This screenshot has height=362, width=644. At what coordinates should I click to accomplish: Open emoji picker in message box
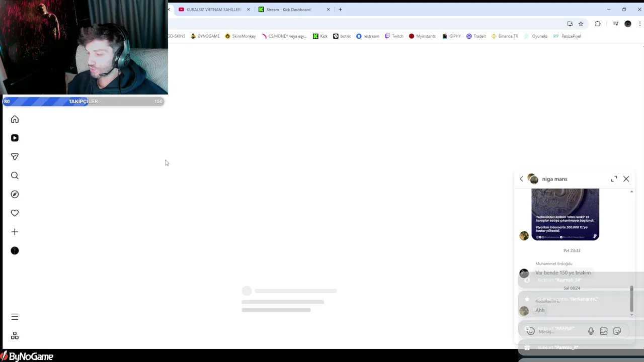(x=530, y=331)
